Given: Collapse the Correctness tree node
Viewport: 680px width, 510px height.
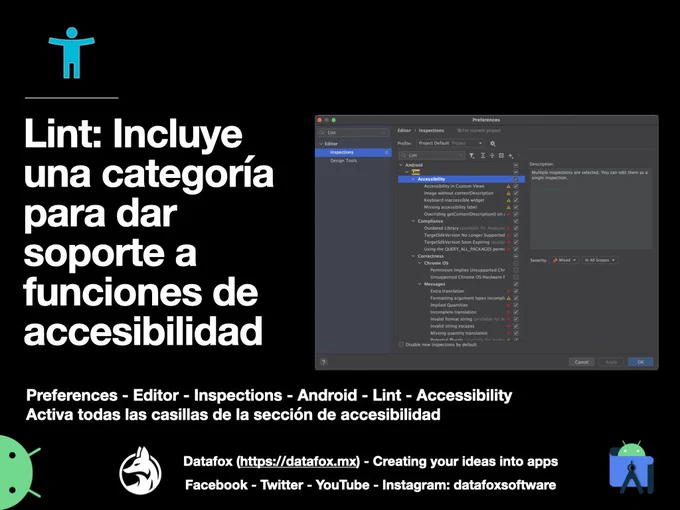Looking at the screenshot, I should pos(413,256).
